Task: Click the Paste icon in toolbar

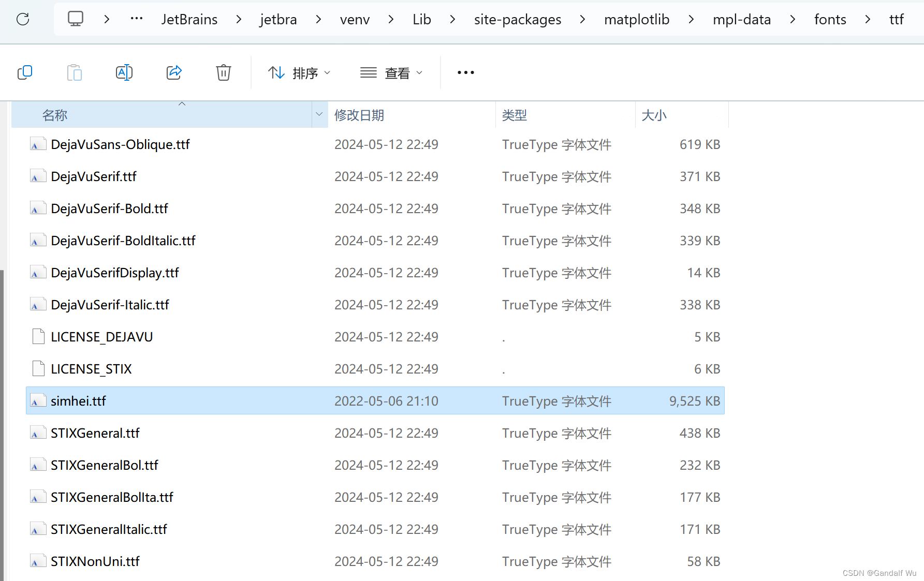Action: 75,72
